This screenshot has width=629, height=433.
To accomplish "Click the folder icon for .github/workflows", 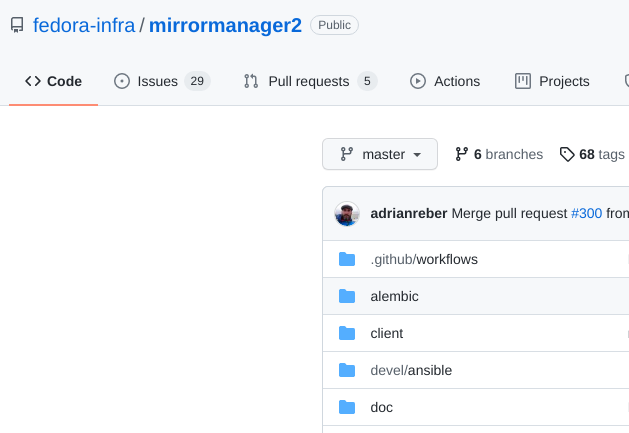I will [347, 259].
